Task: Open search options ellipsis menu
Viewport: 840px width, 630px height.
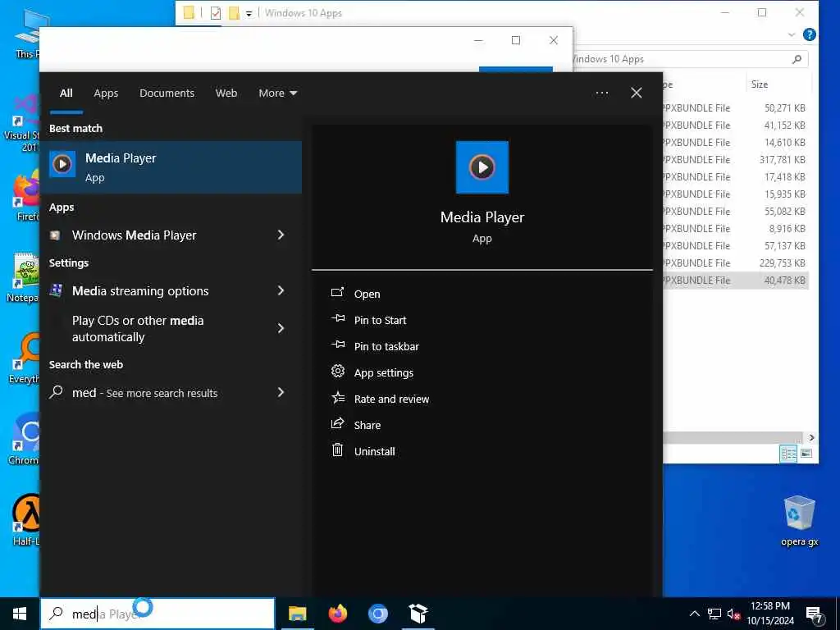Action: (x=601, y=94)
